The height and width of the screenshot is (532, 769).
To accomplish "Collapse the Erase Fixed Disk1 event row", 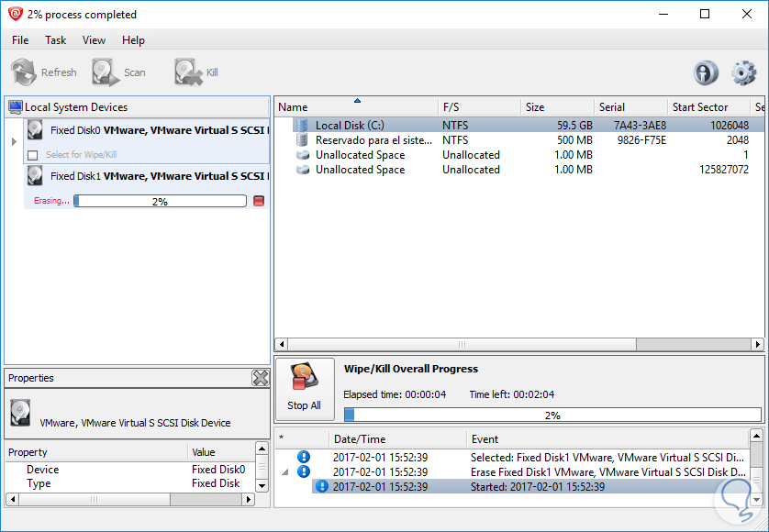I will [x=285, y=472].
